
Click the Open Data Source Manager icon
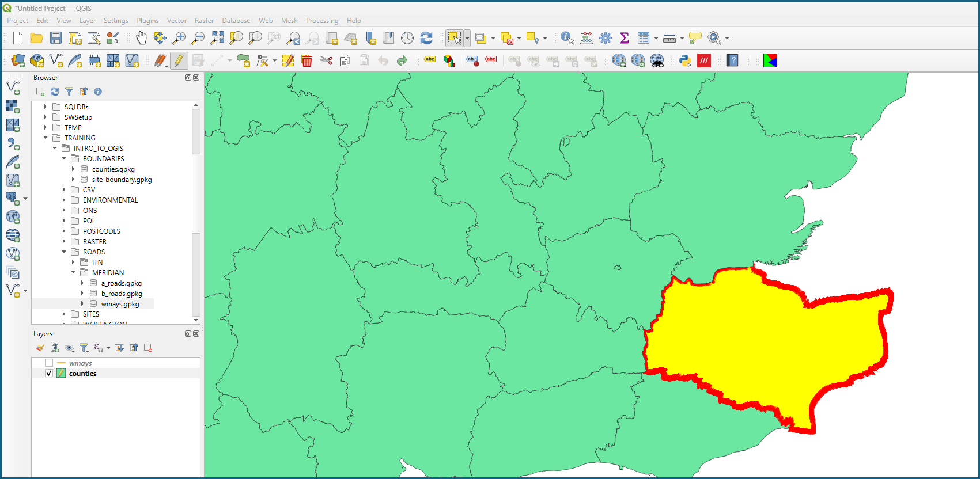(18, 60)
